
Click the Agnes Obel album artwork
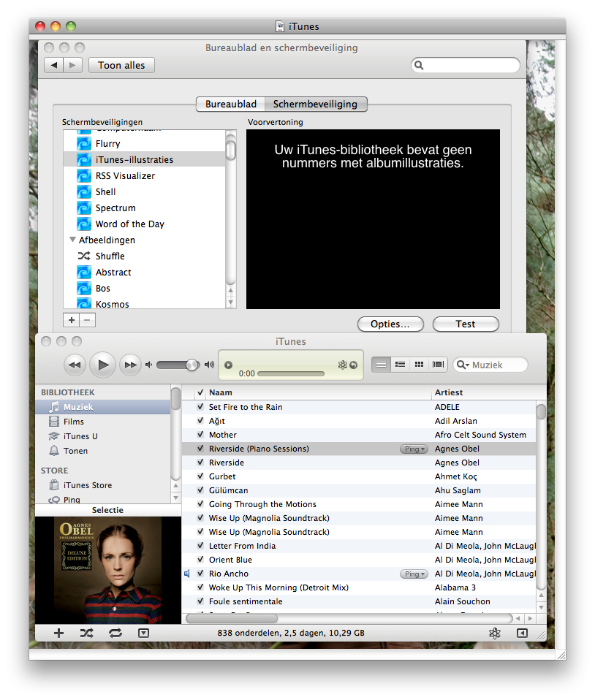pyautogui.click(x=108, y=570)
